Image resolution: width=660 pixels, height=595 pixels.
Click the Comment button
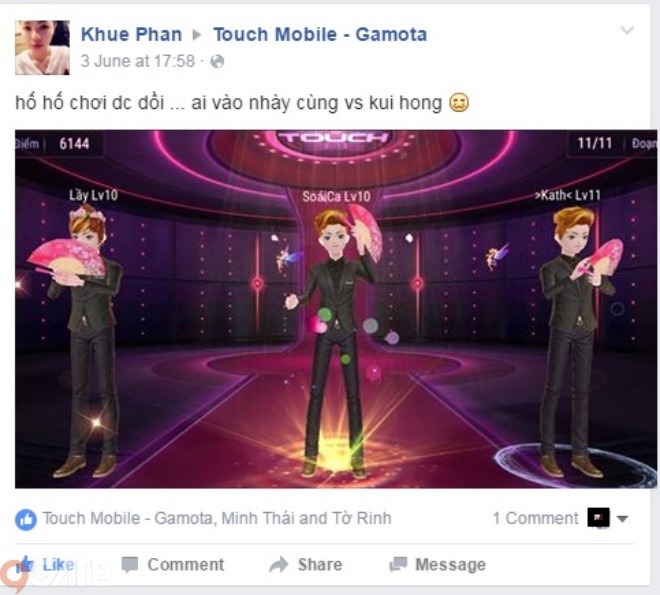(173, 565)
